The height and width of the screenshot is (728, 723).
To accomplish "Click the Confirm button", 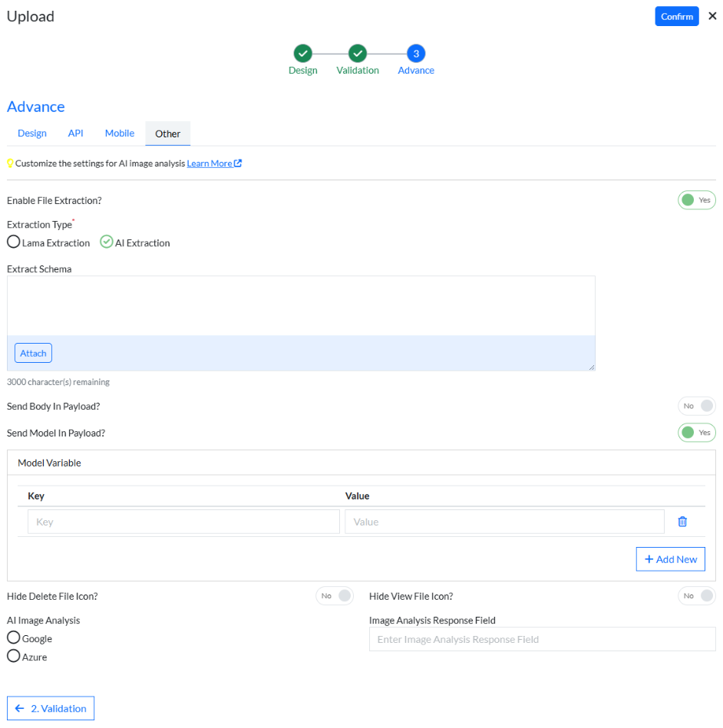I will (x=676, y=16).
